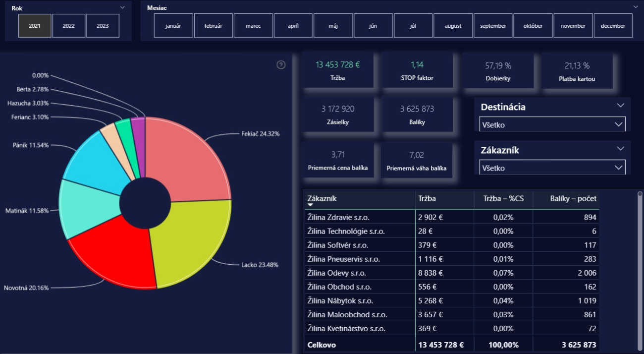Screen dimensions: 644x354
Task: Sort table by Balíky – počet column
Action: [x=573, y=198]
